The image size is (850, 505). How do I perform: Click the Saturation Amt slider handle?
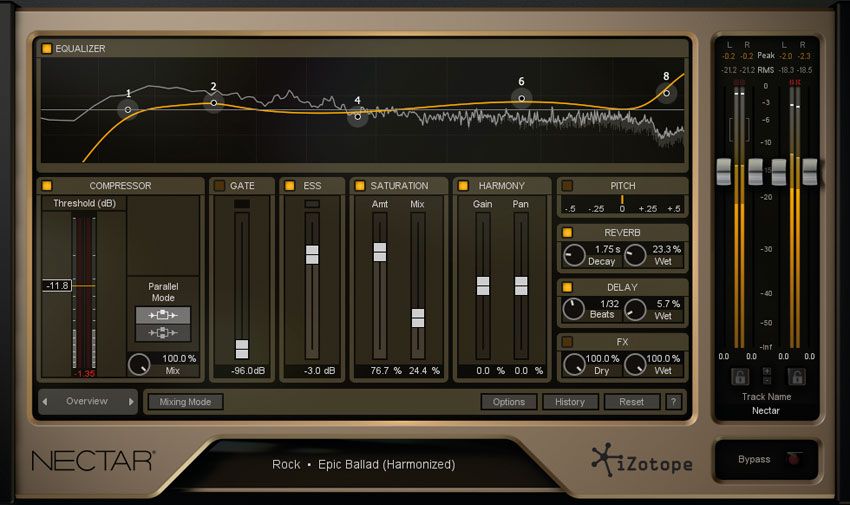380,252
